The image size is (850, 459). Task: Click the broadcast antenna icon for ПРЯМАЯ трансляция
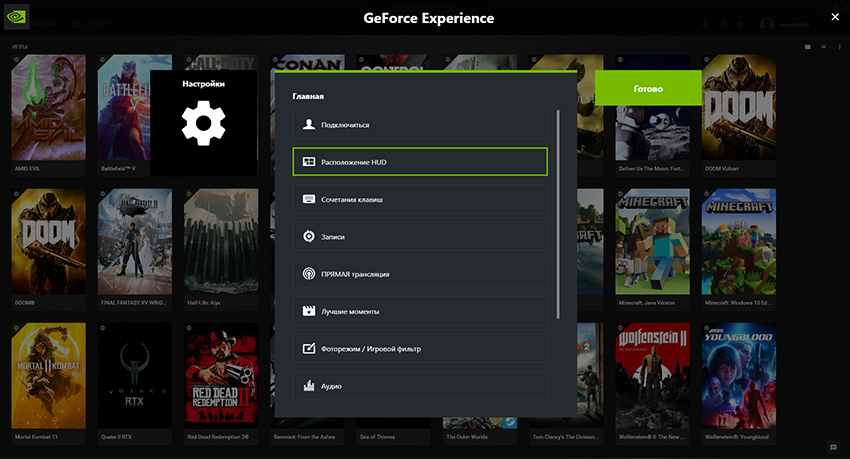pyautogui.click(x=309, y=274)
